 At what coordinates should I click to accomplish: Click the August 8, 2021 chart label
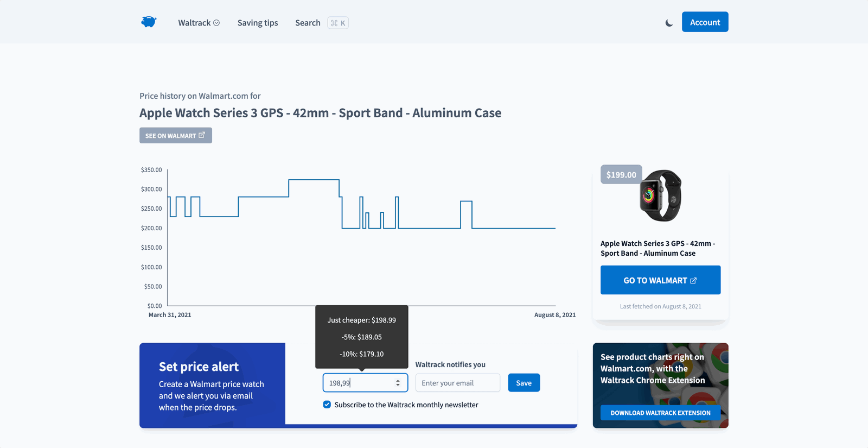(555, 315)
